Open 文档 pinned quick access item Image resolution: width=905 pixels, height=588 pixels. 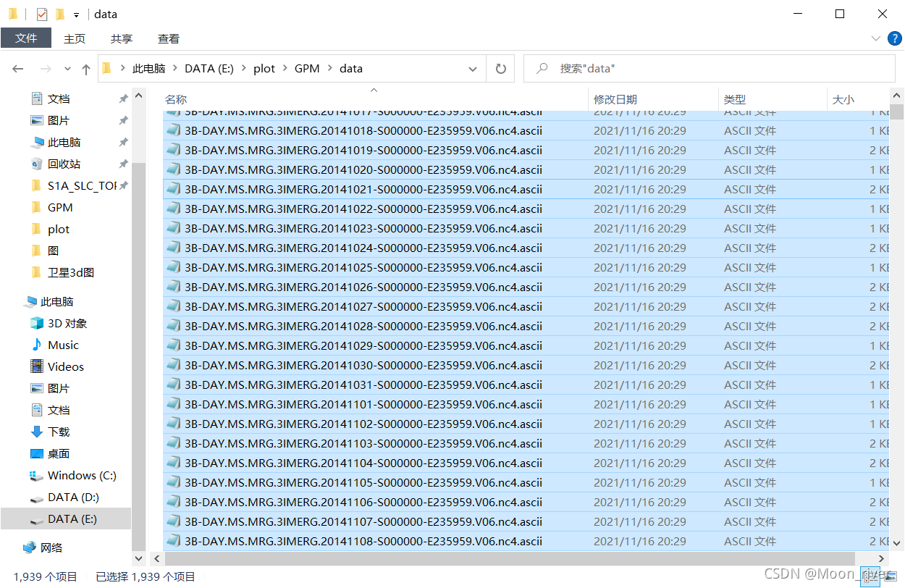59,98
